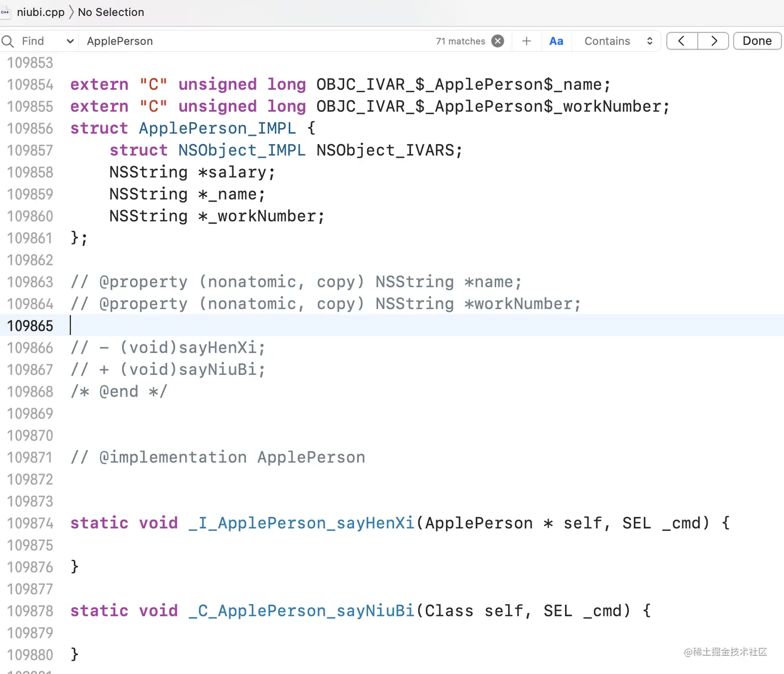Click the plus icon in the find bar
The image size is (784, 674).
(x=526, y=41)
